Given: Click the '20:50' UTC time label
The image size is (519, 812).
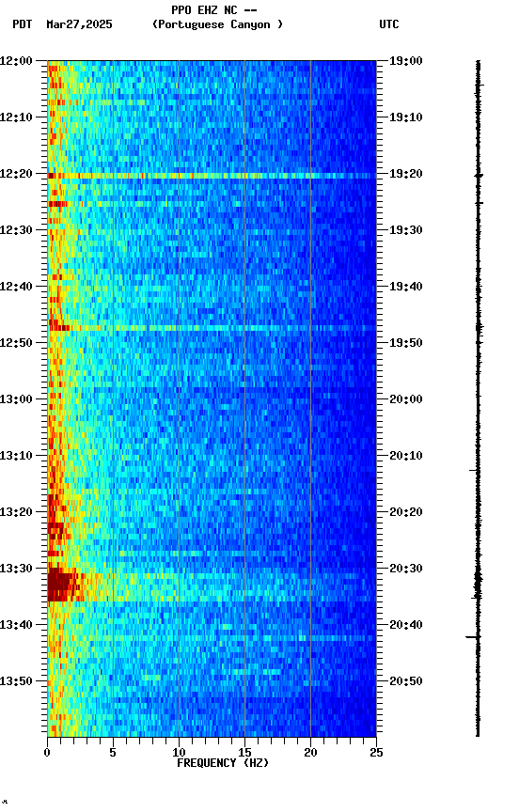Looking at the screenshot, I should [x=406, y=681].
